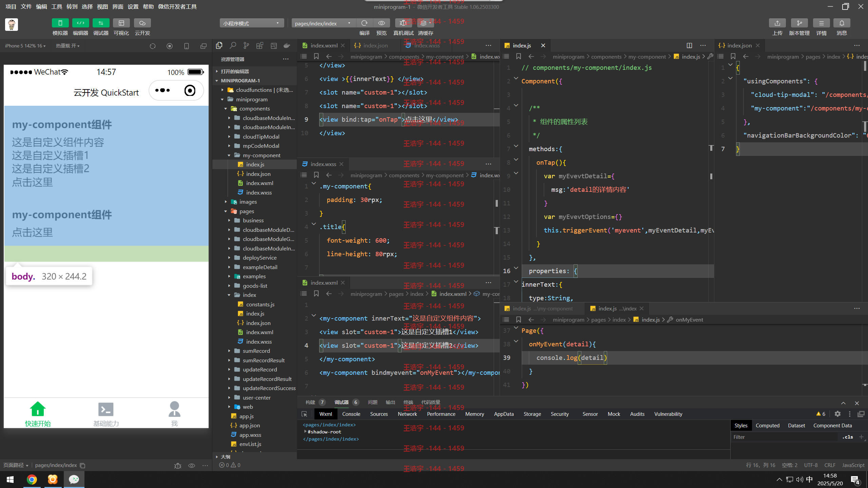Open the iPhone 5 device selector dropdown
Screen dimensions: 868x488
click(25, 46)
